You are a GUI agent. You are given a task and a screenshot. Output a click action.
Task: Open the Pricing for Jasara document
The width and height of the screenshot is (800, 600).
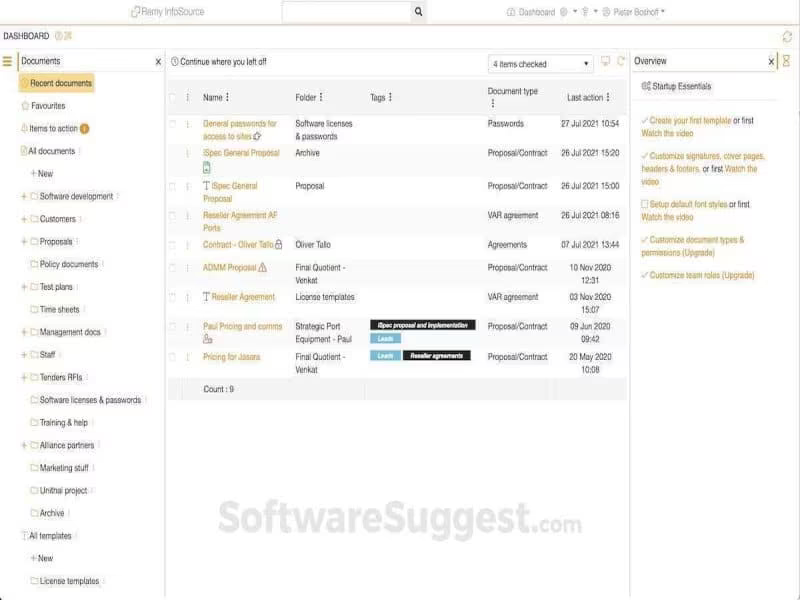click(232, 357)
